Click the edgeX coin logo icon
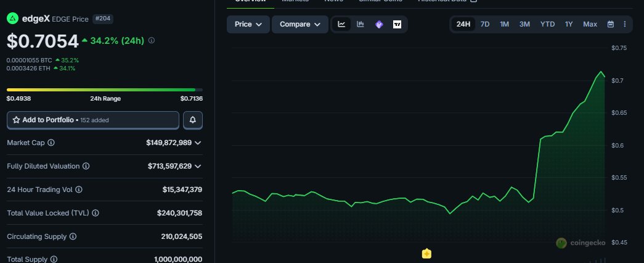Image resolution: width=644 pixels, height=263 pixels. [13, 19]
